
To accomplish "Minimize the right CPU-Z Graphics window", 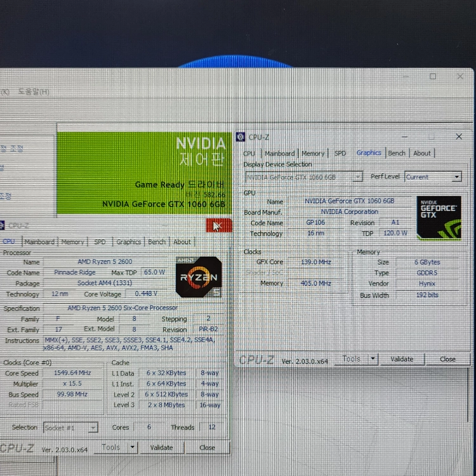I will coord(405,137).
